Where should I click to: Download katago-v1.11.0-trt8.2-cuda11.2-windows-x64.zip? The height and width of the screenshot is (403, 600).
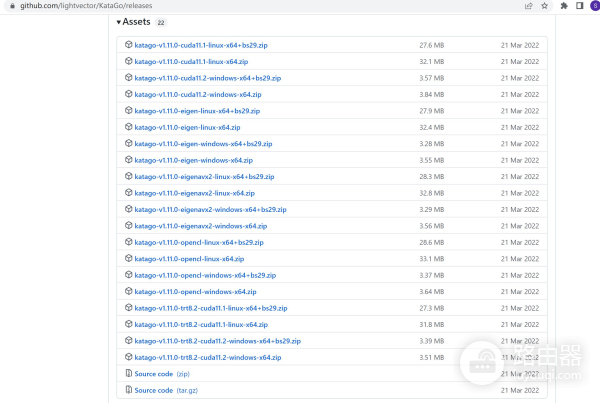click(x=201, y=357)
